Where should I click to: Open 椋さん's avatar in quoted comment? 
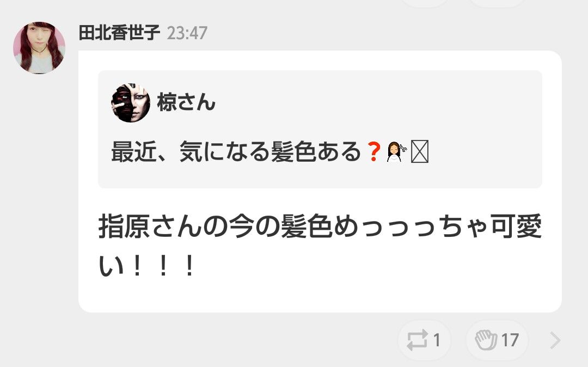(x=131, y=103)
